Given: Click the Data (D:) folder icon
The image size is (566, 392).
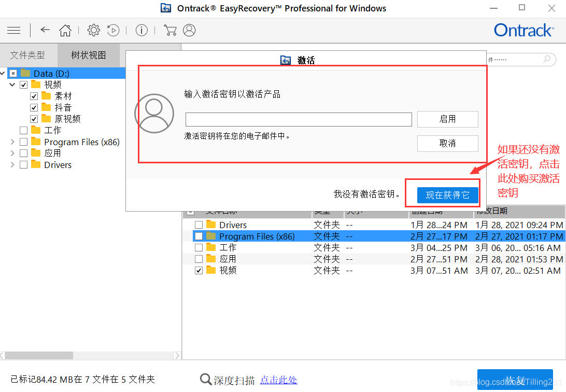Looking at the screenshot, I should 25,73.
